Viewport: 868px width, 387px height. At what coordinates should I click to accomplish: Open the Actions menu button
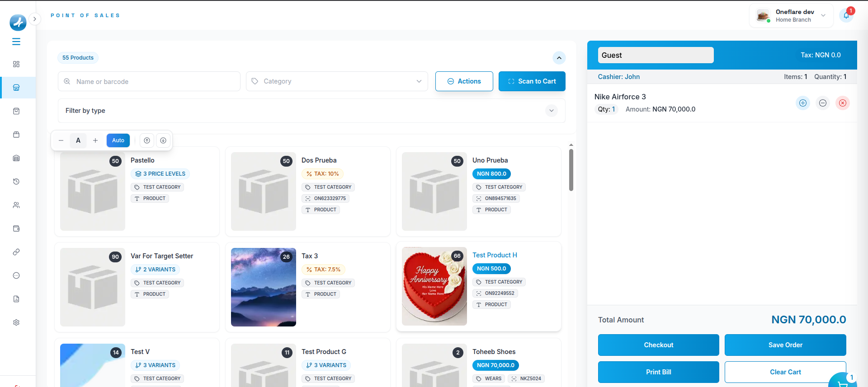click(x=464, y=81)
